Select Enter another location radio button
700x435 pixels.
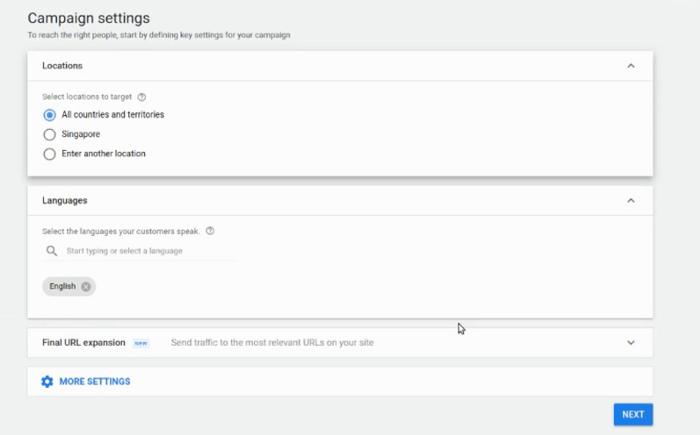(x=50, y=154)
